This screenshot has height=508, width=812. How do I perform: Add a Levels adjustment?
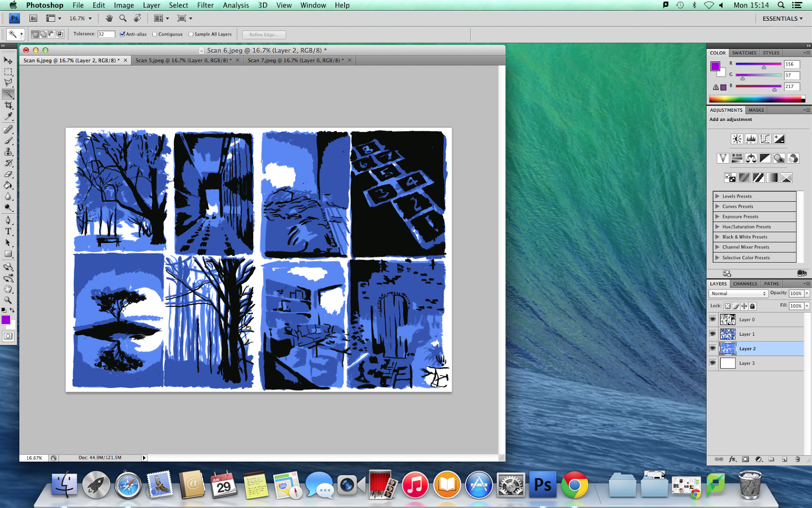[751, 139]
